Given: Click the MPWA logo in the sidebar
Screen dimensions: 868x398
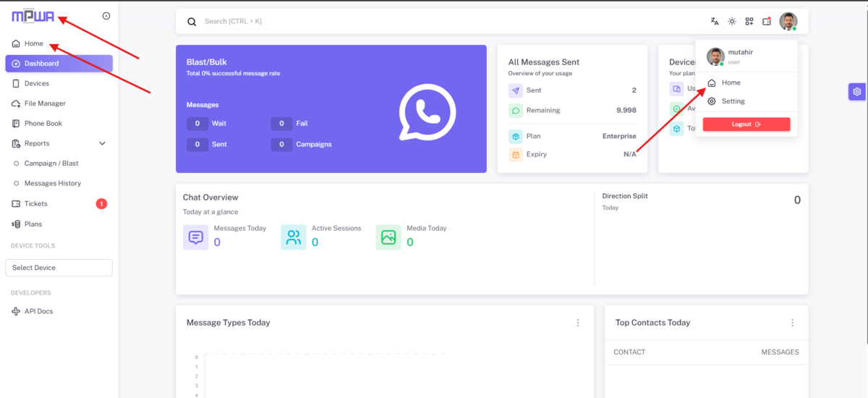Looking at the screenshot, I should [x=33, y=17].
